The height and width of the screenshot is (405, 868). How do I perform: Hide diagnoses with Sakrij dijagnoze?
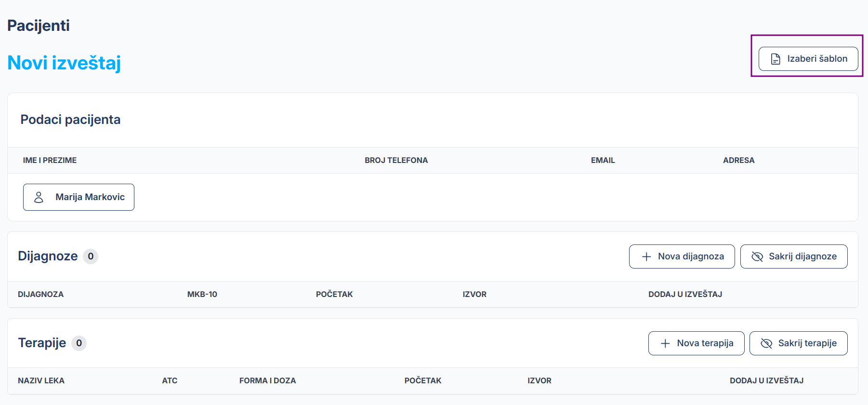(x=793, y=256)
